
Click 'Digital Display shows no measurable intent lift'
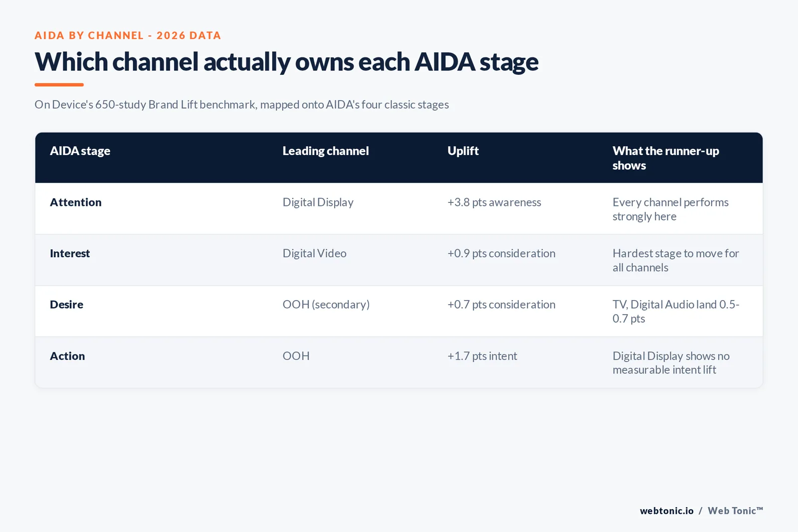point(671,363)
